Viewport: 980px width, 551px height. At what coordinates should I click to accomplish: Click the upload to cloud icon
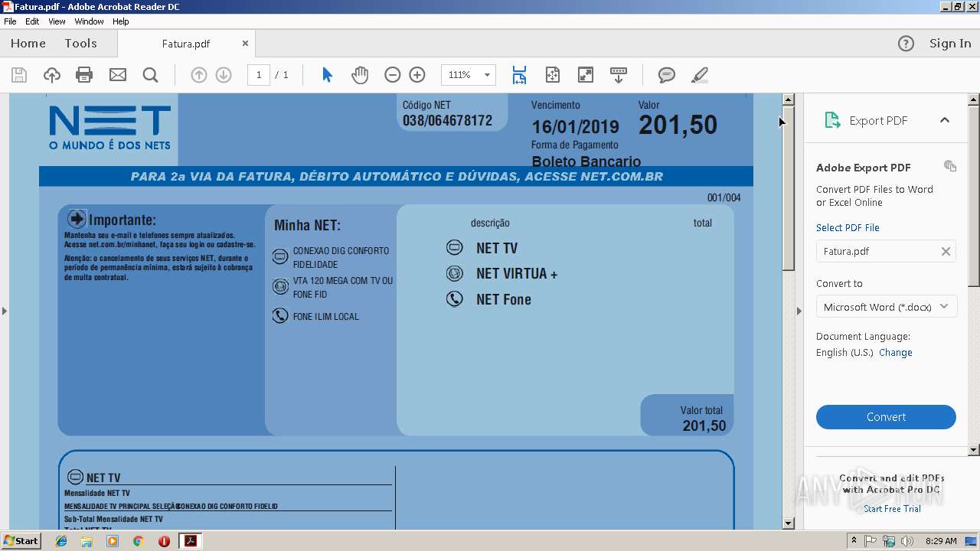click(51, 75)
